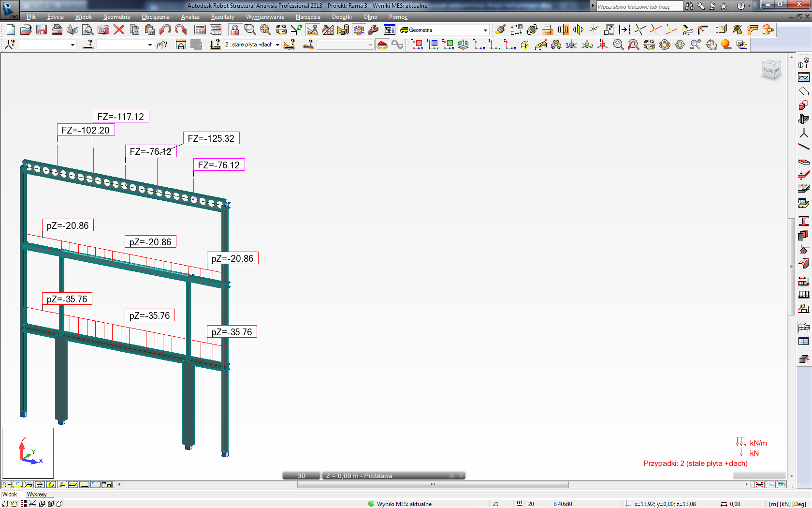Click the 'Wyniki MES: aktualne' status indicator
This screenshot has width=812, height=508.
tap(400, 504)
